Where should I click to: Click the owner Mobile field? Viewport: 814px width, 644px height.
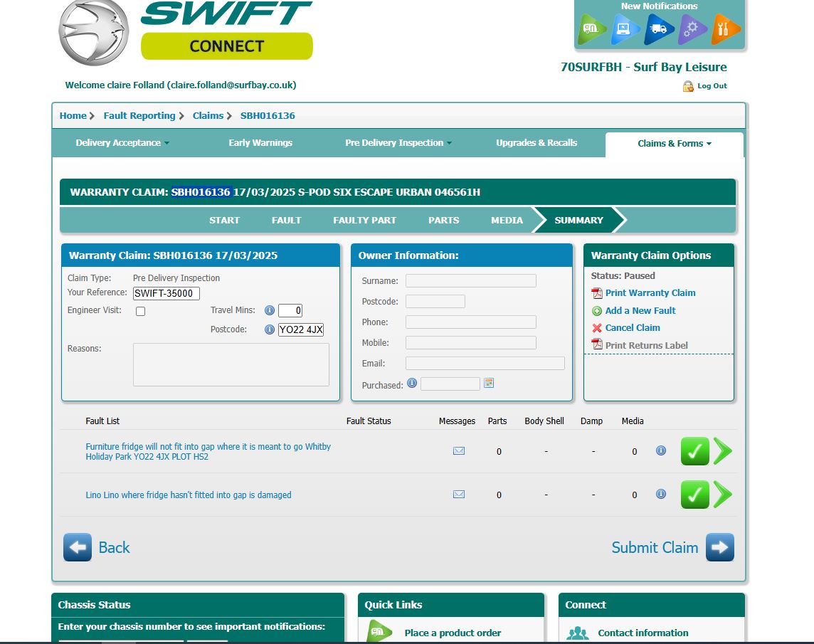pyautogui.click(x=471, y=343)
